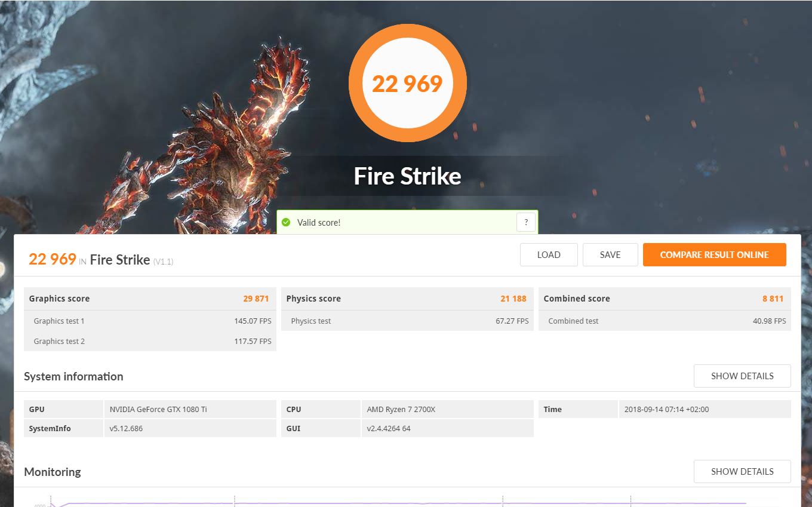Select the Graphics test 1 FPS row

[x=149, y=321]
